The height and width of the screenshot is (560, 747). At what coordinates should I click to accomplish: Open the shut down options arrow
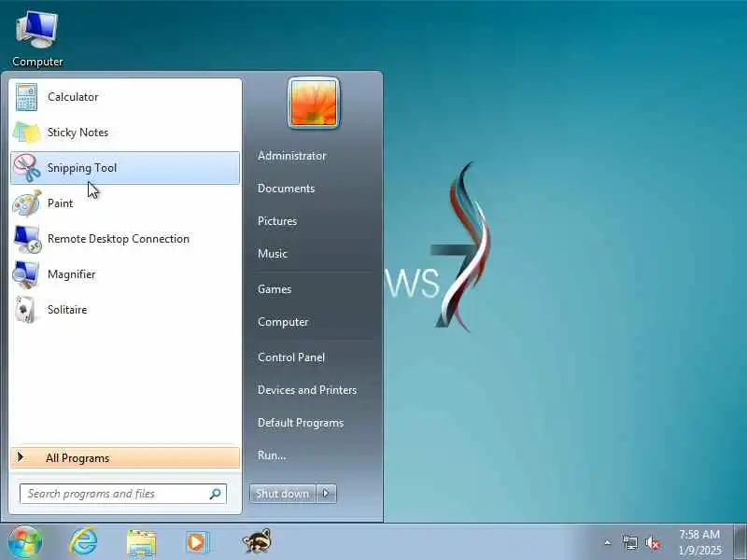[326, 494]
